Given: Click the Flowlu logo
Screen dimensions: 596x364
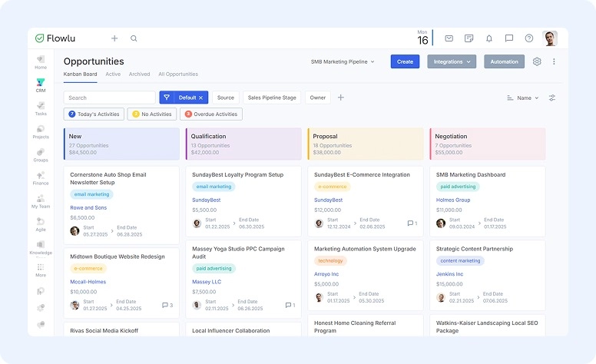Looking at the screenshot, I should [x=55, y=38].
